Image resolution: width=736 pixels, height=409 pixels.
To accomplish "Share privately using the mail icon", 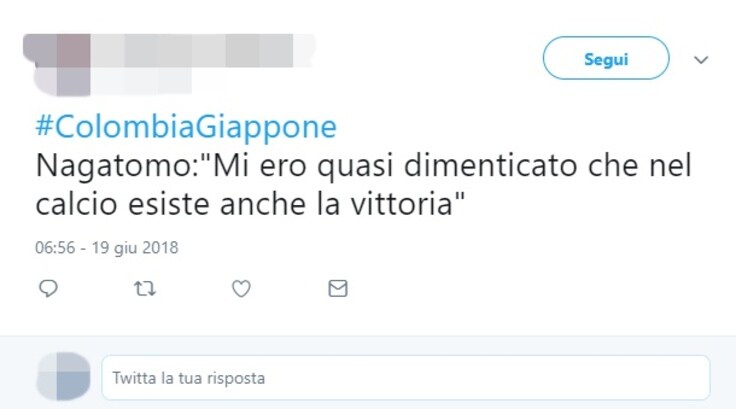I will 338,288.
